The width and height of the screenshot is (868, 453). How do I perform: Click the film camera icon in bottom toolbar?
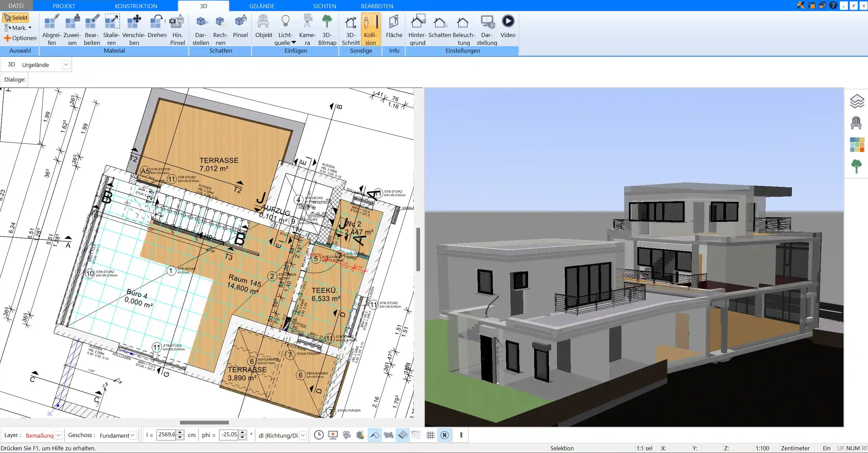[347, 435]
